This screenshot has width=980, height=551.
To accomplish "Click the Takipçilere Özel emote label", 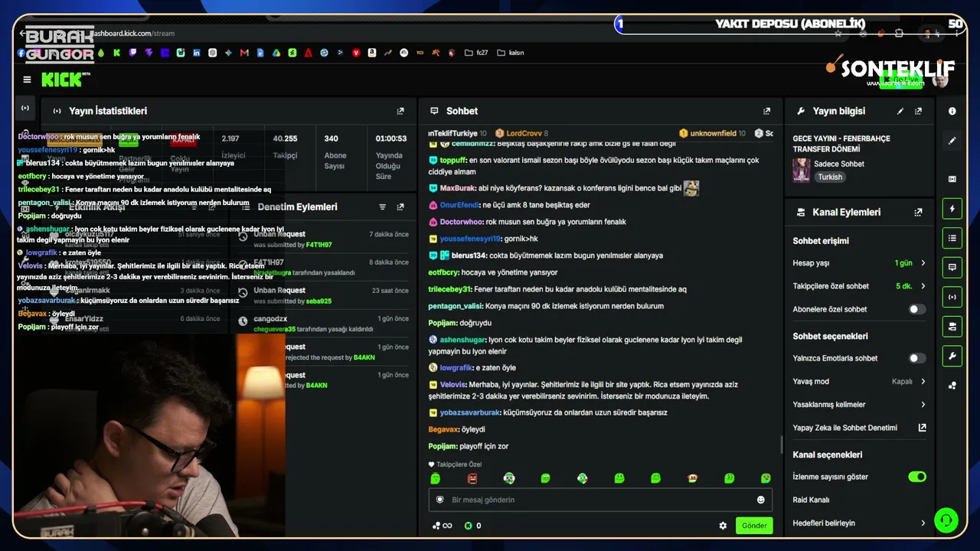I will click(455, 465).
